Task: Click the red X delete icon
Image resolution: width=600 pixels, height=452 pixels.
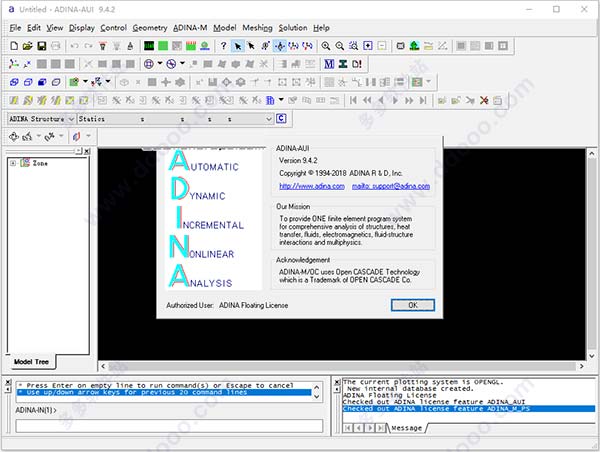Action: [x=484, y=100]
